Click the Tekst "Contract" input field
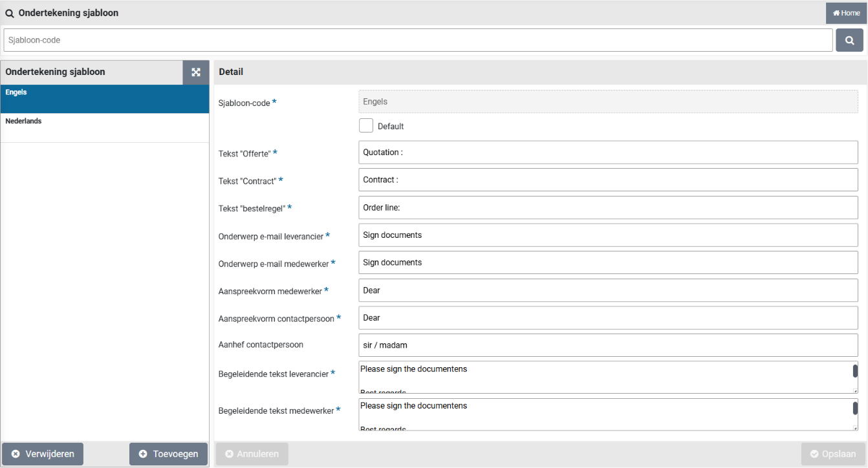The height and width of the screenshot is (468, 868). (x=607, y=180)
